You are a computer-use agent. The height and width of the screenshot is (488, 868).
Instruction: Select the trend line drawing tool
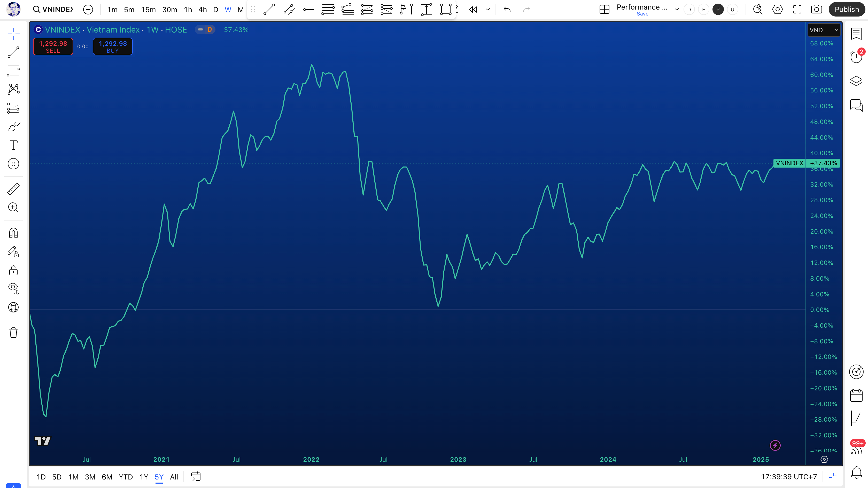(13, 52)
